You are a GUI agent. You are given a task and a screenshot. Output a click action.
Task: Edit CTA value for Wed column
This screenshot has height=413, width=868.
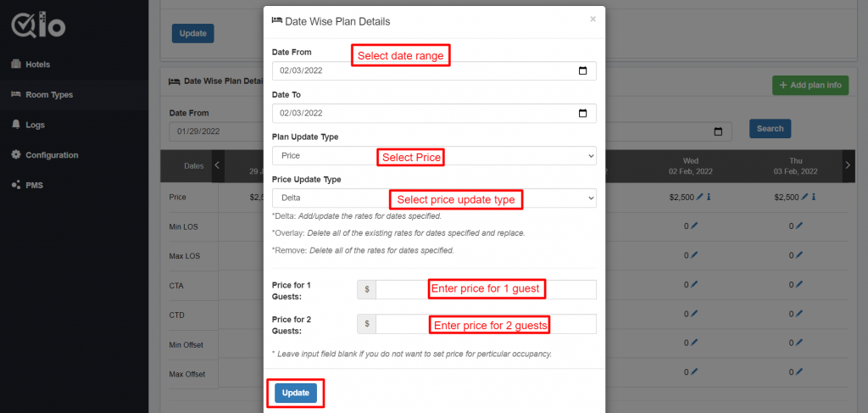tap(695, 285)
